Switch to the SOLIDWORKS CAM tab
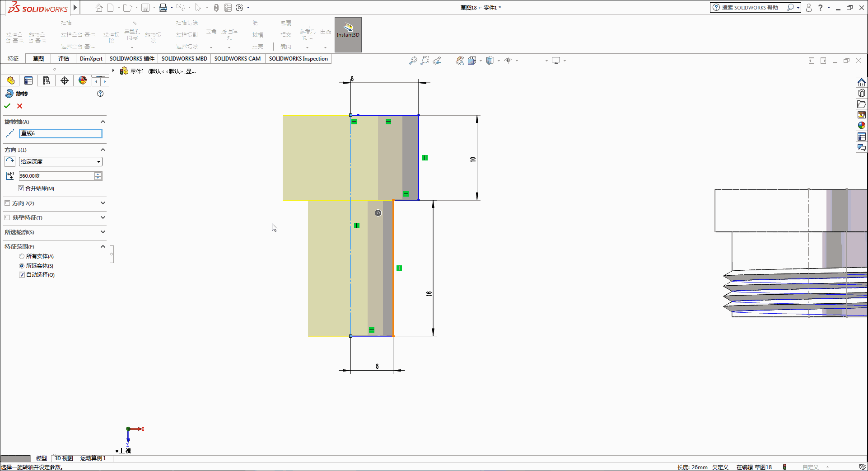The image size is (868, 471). [238, 59]
